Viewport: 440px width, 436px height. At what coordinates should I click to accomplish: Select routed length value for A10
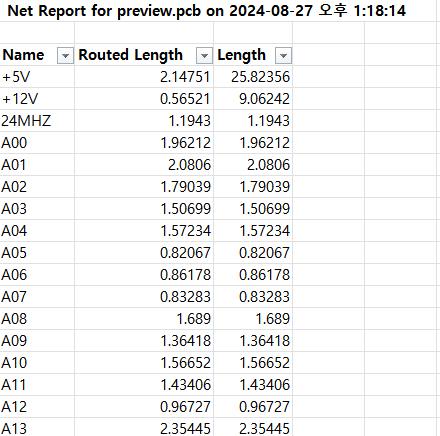[x=144, y=363]
